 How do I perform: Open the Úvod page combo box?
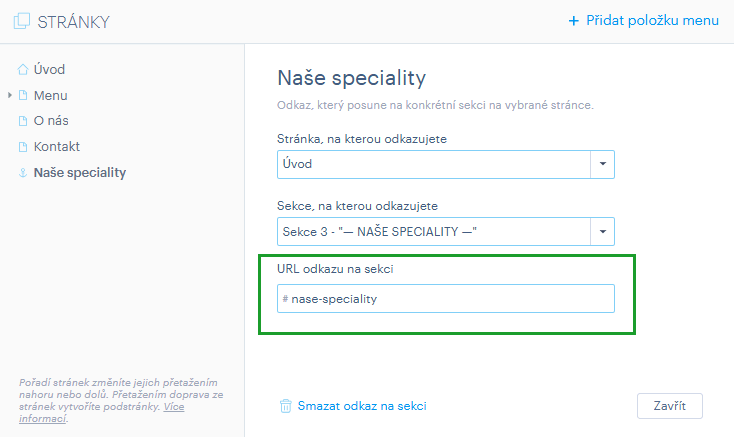(446, 164)
